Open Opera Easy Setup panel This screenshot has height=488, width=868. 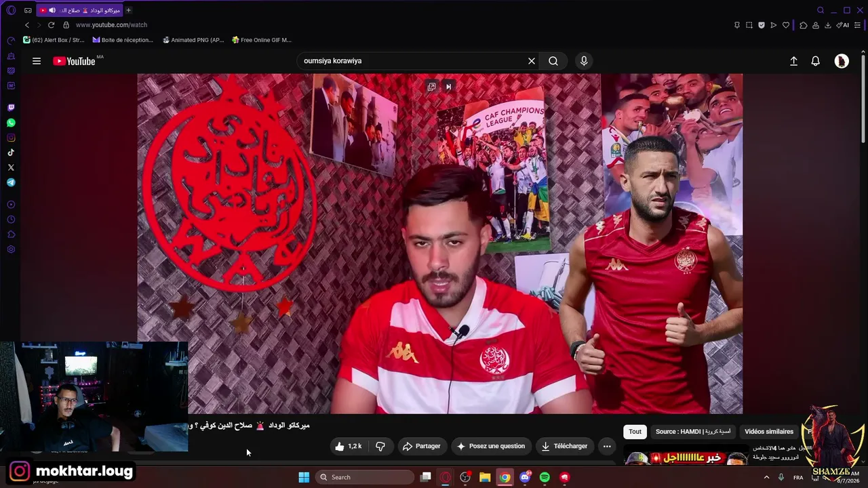(x=858, y=25)
